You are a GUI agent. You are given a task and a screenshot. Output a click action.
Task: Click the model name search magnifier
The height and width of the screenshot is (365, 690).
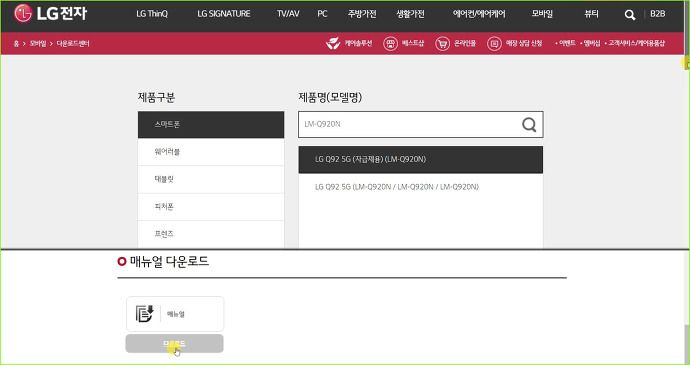529,125
